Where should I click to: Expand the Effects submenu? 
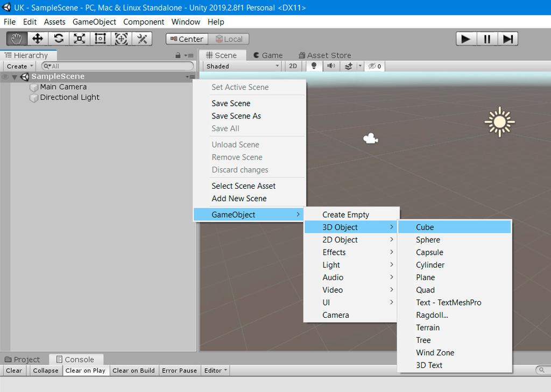[351, 252]
